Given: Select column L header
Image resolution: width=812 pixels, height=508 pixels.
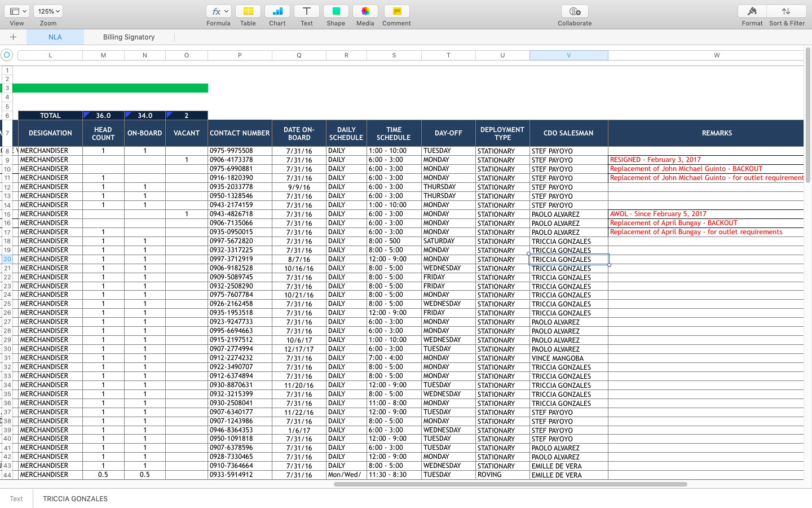Looking at the screenshot, I should click(50, 55).
